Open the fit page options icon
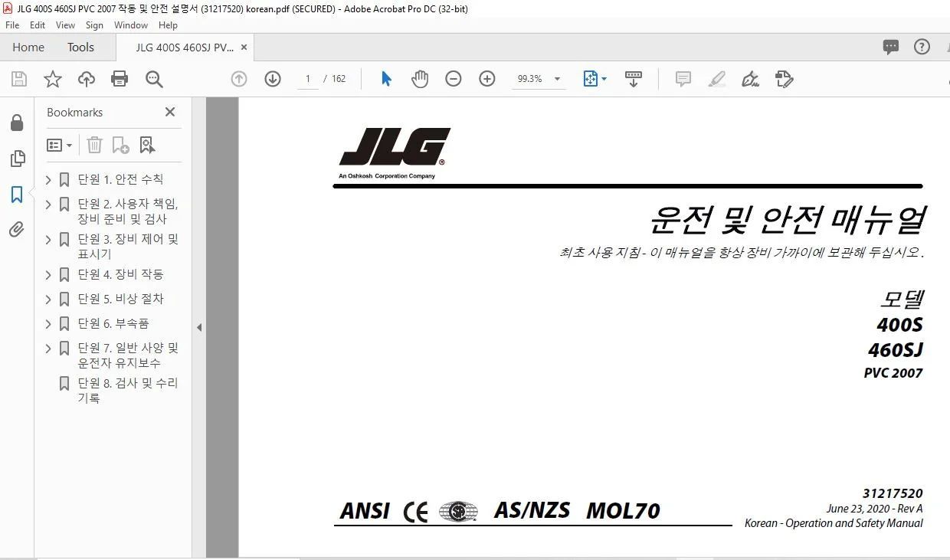The image size is (950, 560). click(x=595, y=79)
